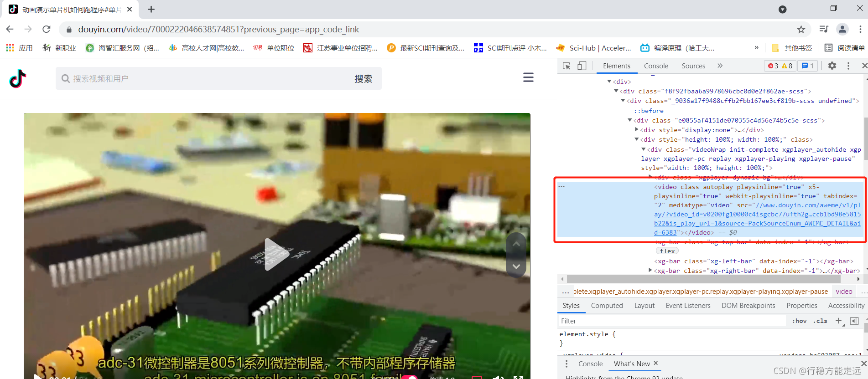
Task: Add new style rule plus icon
Action: point(839,321)
